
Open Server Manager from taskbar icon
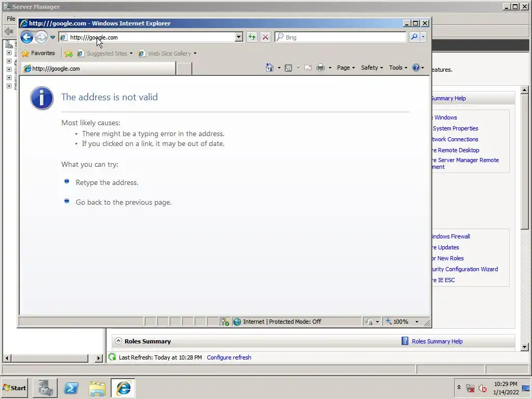click(45, 388)
